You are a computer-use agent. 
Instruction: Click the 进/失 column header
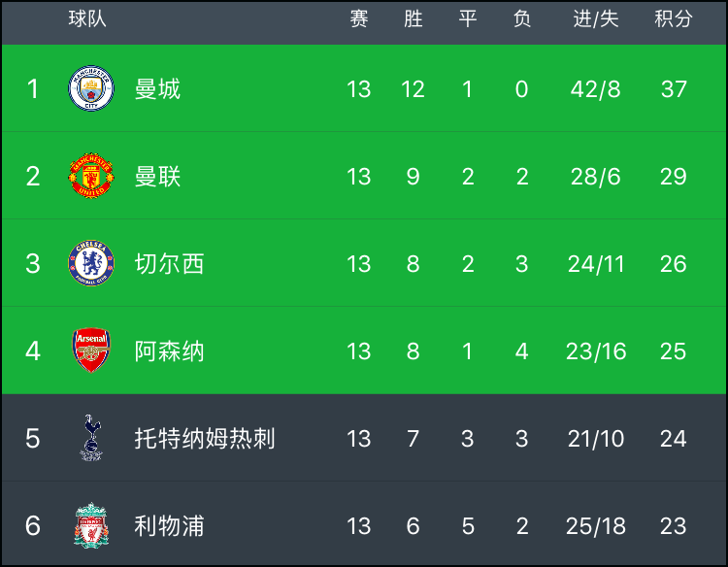click(x=596, y=19)
